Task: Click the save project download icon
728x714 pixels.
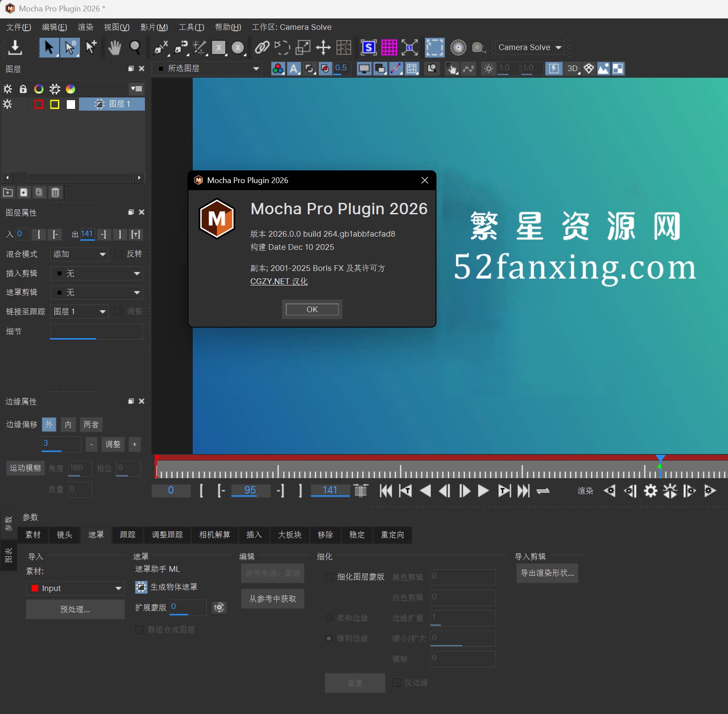Action: click(x=15, y=47)
